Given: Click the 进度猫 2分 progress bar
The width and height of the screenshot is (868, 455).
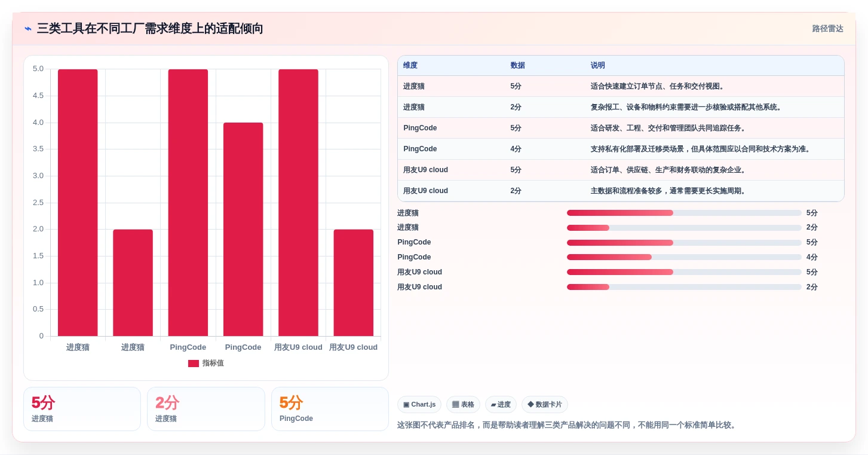Looking at the screenshot, I should pos(684,228).
